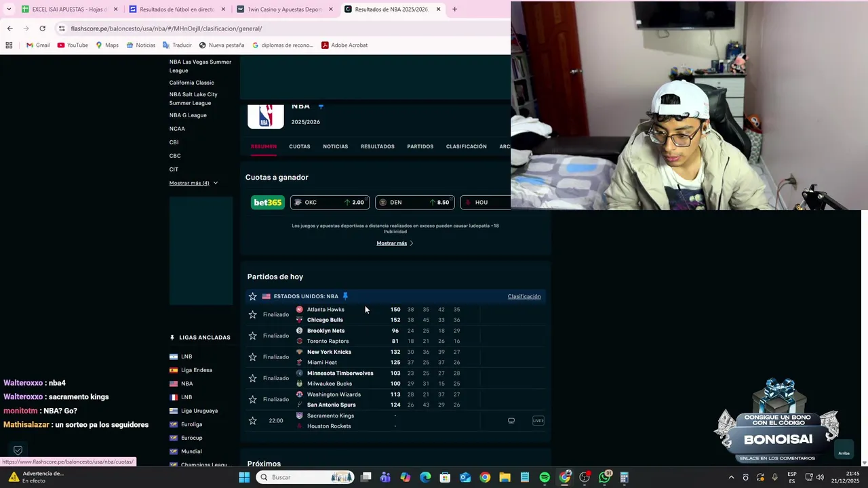
Task: Click the address bar URL
Action: tap(166, 28)
